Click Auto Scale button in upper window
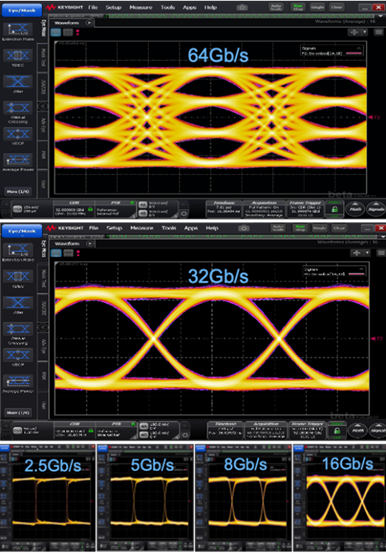 click(276, 7)
